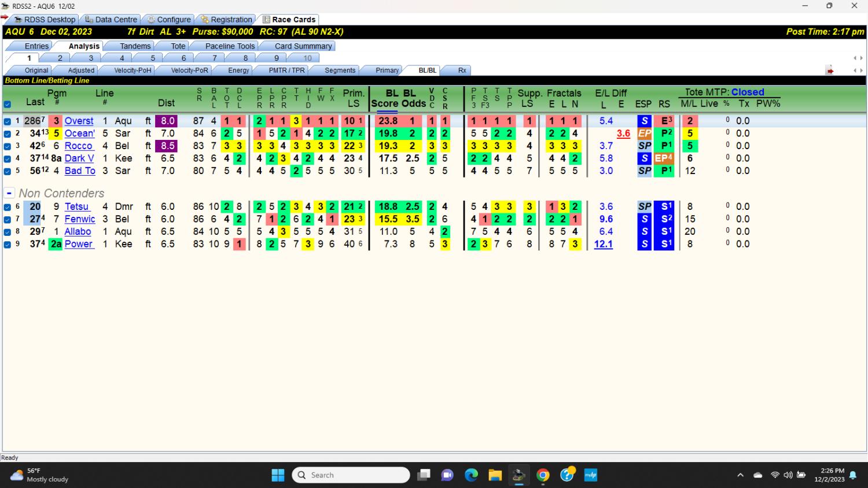The height and width of the screenshot is (488, 868).
Task: Click the tab scroll arrows beside race tabs
Action: pyautogui.click(x=858, y=58)
